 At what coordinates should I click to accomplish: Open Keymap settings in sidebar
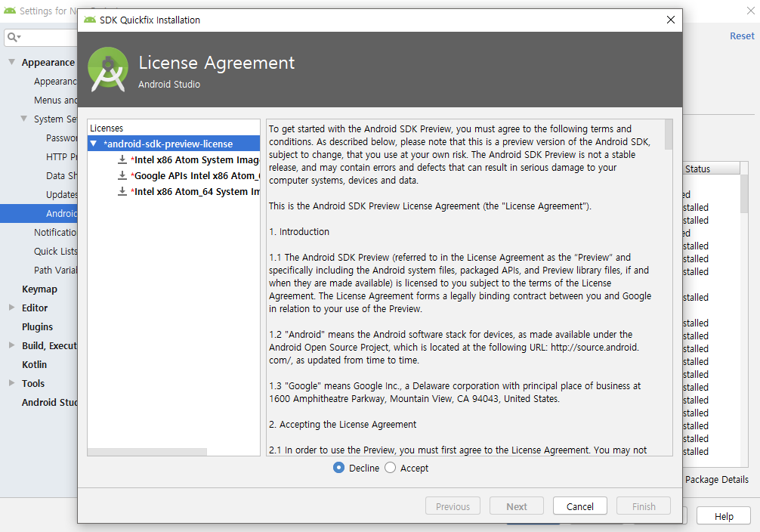[x=39, y=289]
